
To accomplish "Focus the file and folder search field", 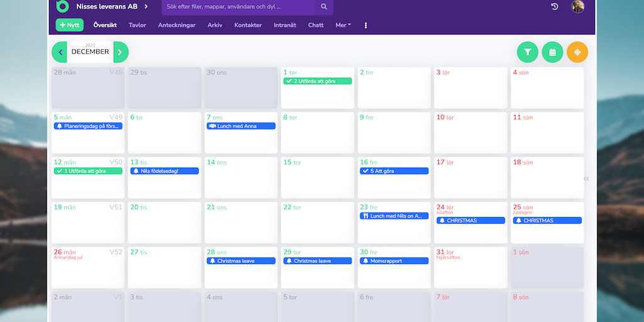I will tap(238, 7).
